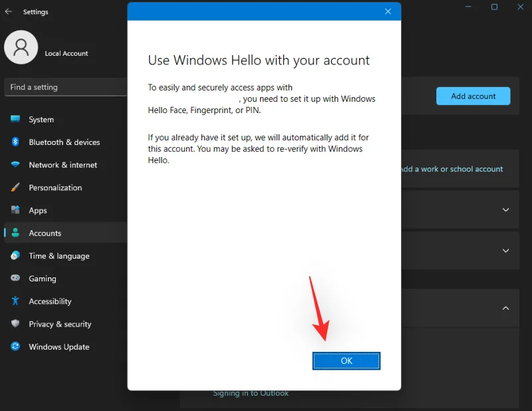The width and height of the screenshot is (532, 411).
Task: Open the local account profile avatar
Action: (x=21, y=47)
